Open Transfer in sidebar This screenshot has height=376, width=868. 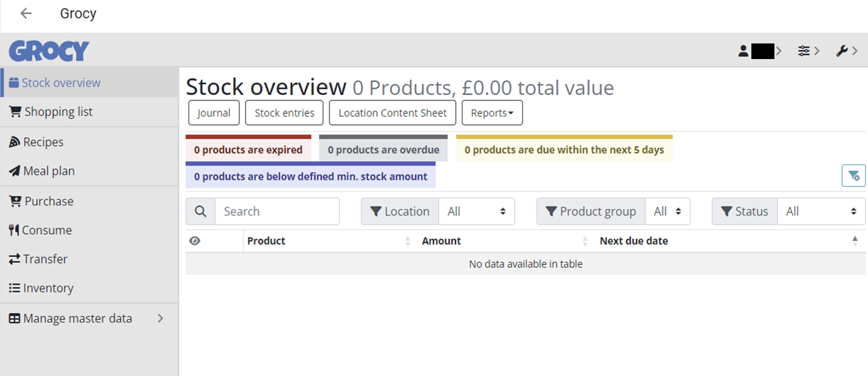pyautogui.click(x=90, y=259)
